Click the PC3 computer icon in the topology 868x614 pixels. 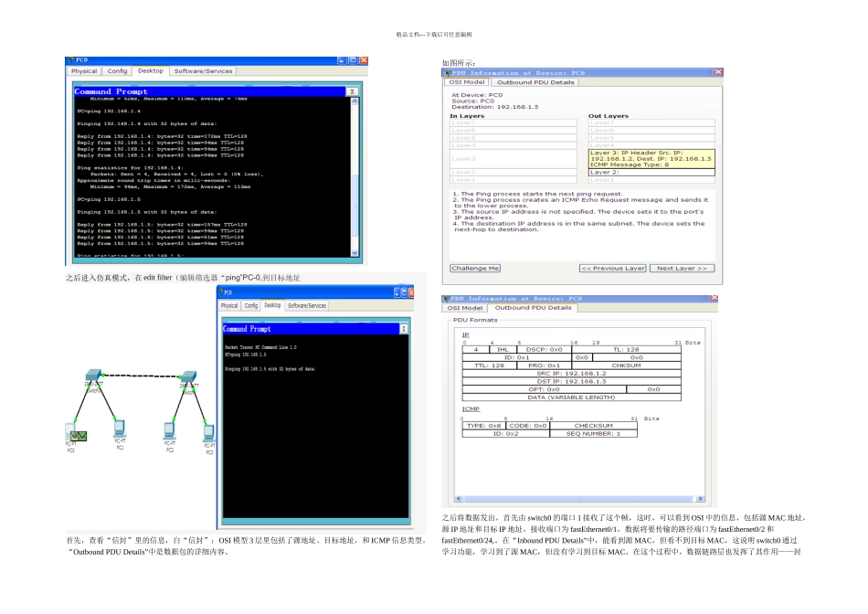click(x=208, y=433)
